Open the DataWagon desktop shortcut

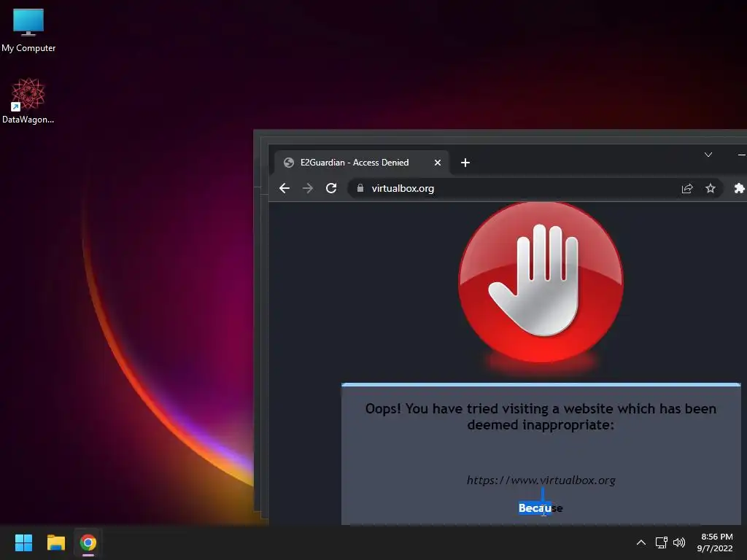click(28, 101)
